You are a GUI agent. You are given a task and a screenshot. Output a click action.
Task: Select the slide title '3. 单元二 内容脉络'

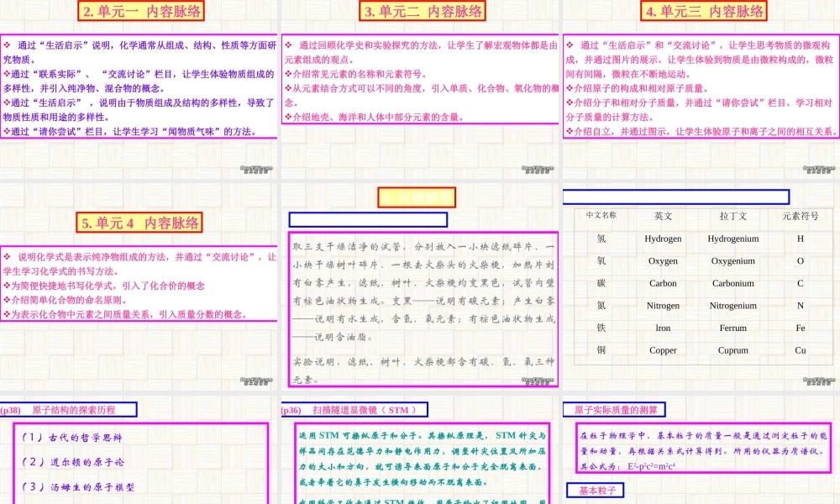pyautogui.click(x=423, y=11)
